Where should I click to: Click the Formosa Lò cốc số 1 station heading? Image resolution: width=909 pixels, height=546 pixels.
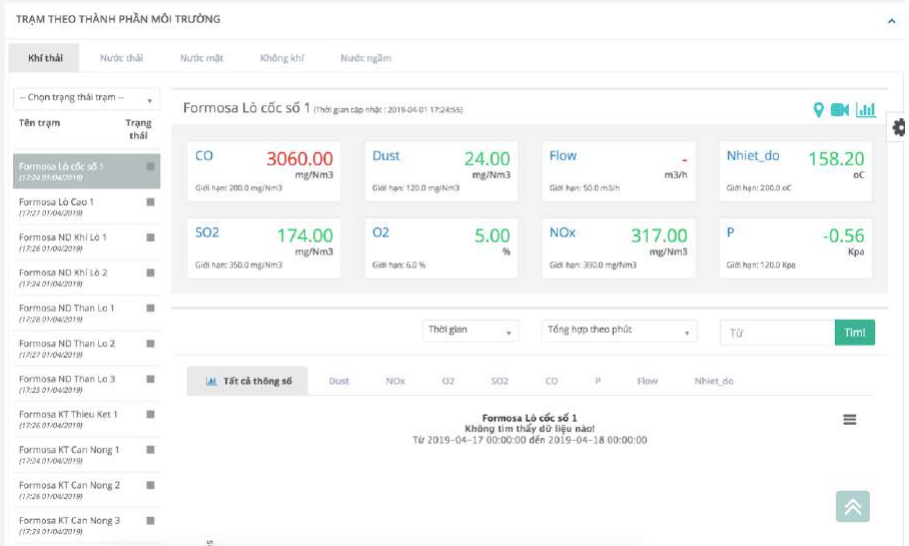(246, 108)
